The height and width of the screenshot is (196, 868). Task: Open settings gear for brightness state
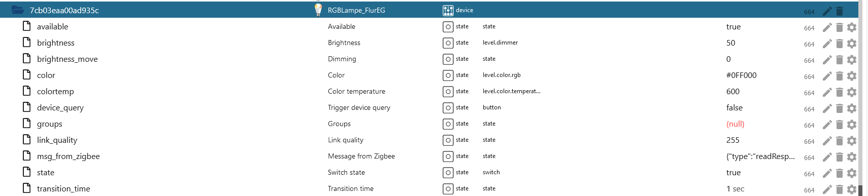[x=852, y=44]
